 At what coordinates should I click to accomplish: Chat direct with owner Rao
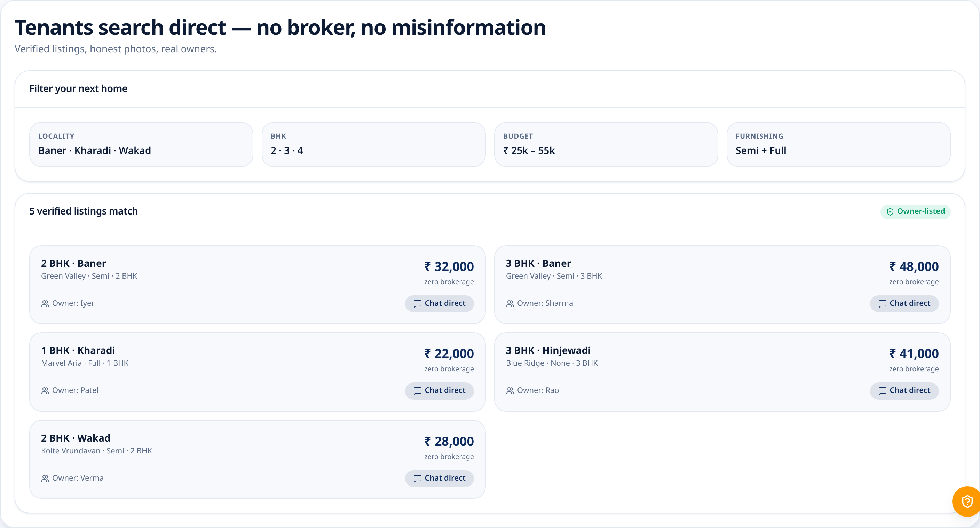pyautogui.click(x=904, y=390)
